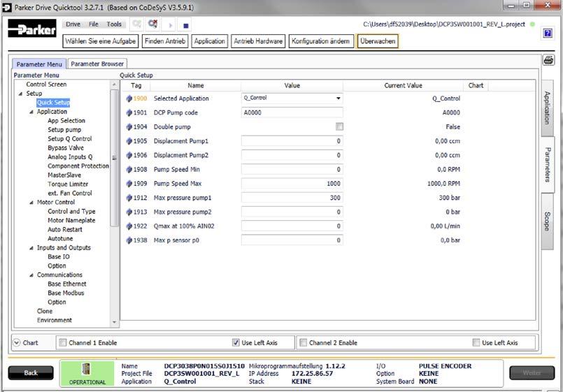Click Wählen Sie eine Aufgabe button
This screenshot has height=392, width=563.
point(101,41)
